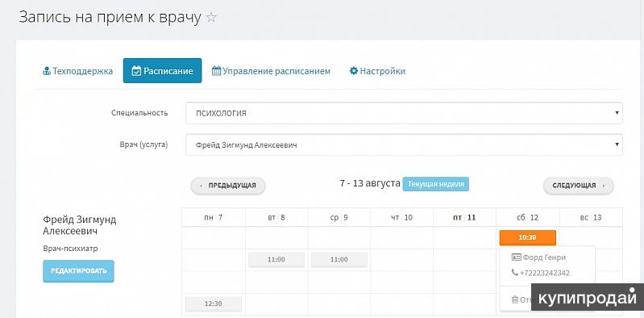
Task: Click the ср 9 column header
Action: [x=339, y=218]
